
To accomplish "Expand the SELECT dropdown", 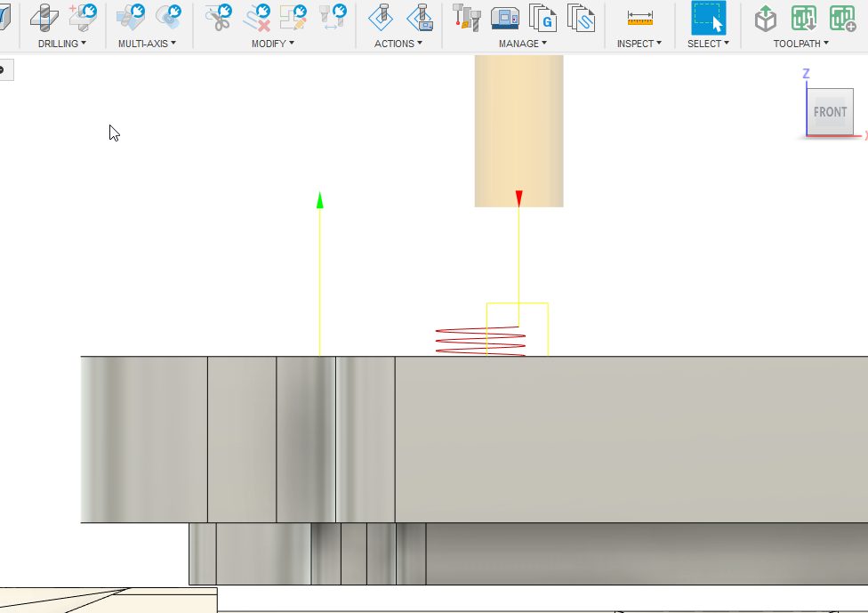I will (708, 43).
